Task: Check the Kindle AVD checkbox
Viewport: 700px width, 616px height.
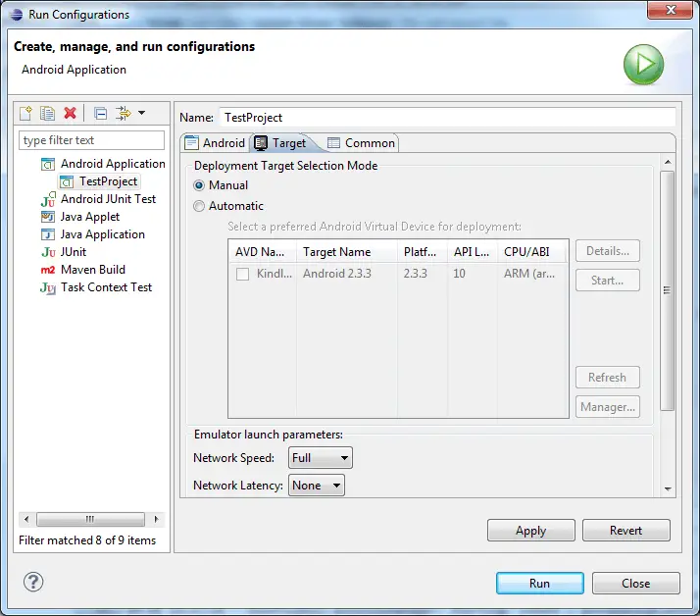Action: coord(242,275)
